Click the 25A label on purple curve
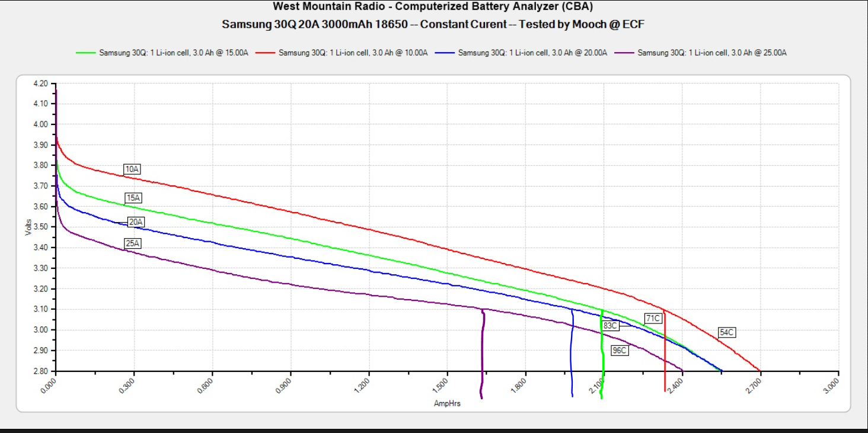868x433 pixels. [132, 243]
